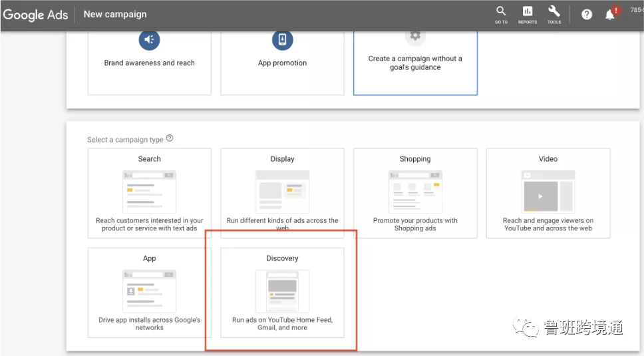Click text 'Reach and engage viewers on YouTube'
644x356 pixels.
coord(548,224)
